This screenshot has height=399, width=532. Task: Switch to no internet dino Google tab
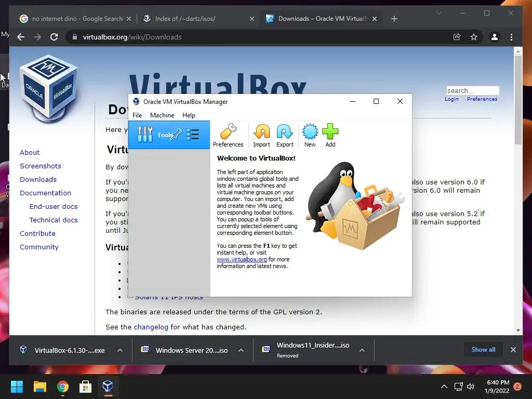(76, 19)
